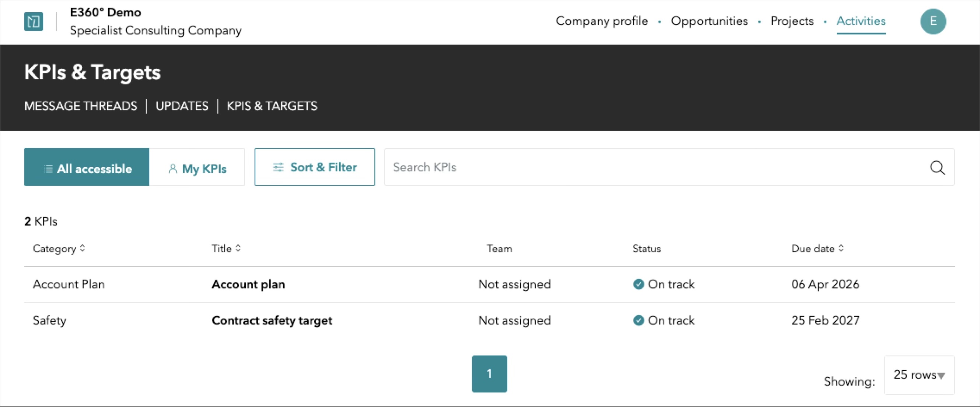Click Not assigned in the Account plan row
980x407 pixels.
pos(514,284)
